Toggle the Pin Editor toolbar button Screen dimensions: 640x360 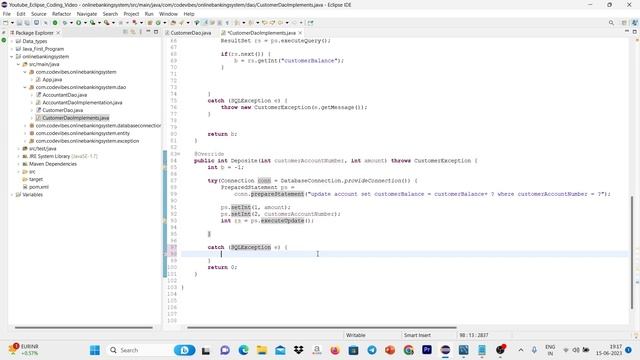click(310, 23)
